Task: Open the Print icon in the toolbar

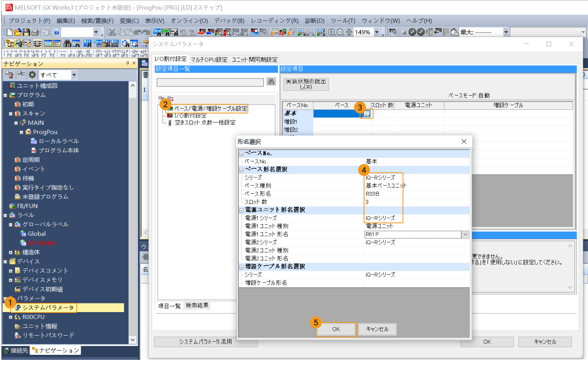Action: (35, 32)
